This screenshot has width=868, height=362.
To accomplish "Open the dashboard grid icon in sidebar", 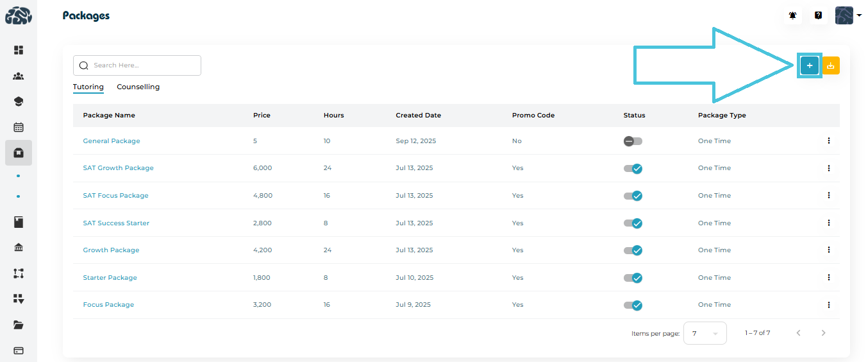I will pyautogui.click(x=19, y=50).
